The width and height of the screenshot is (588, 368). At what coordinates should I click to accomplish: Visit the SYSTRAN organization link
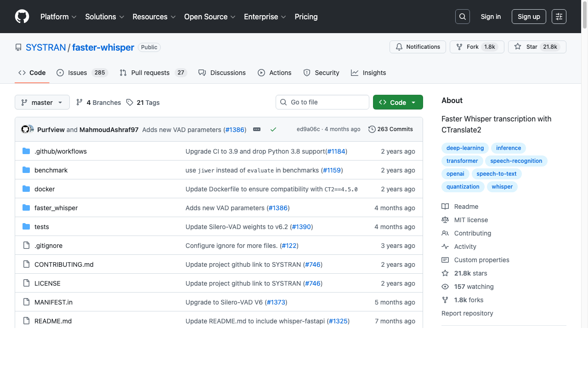pos(45,47)
